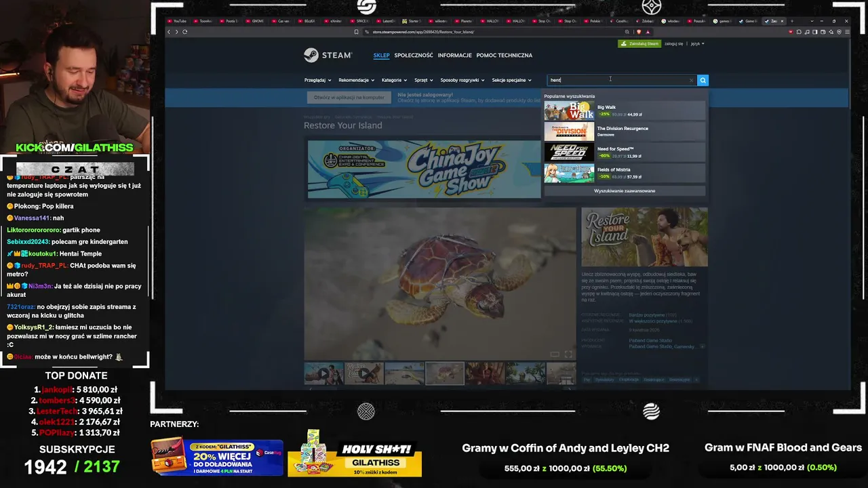The image size is (868, 488).
Task: Add a tag with the plus button
Action: click(x=696, y=380)
